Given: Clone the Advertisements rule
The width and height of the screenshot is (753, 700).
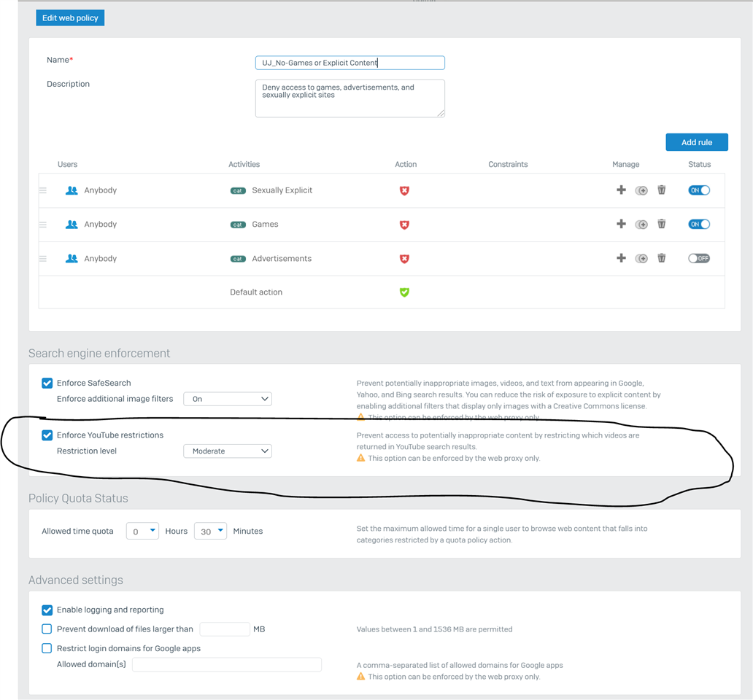Looking at the screenshot, I should point(641,259).
